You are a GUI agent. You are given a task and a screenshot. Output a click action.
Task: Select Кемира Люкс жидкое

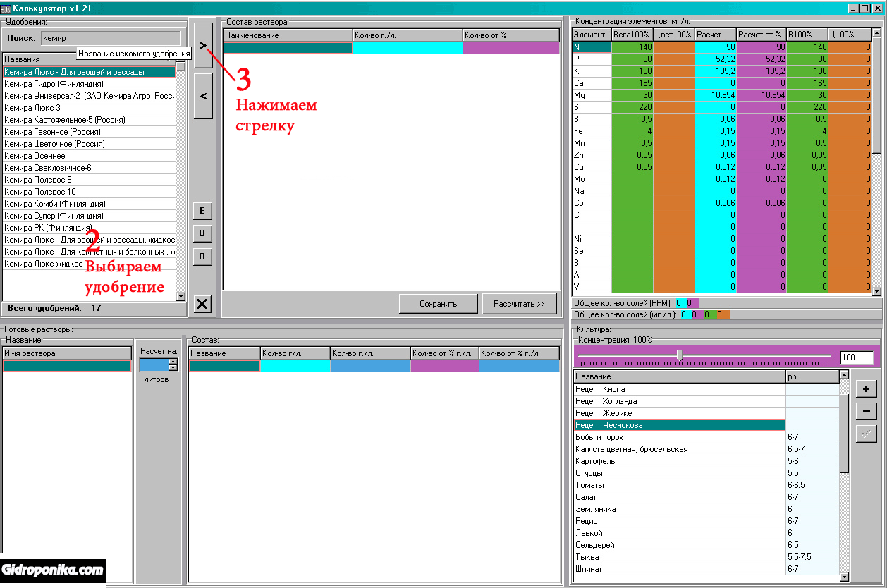89,264
